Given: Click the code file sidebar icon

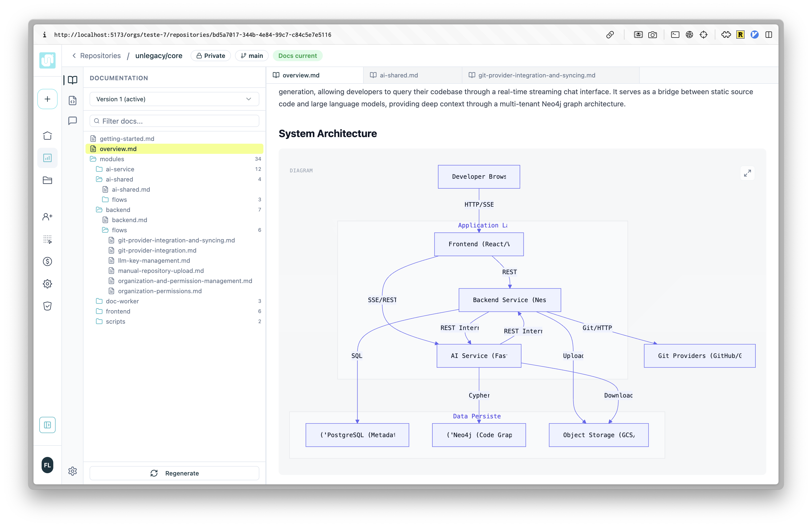Looking at the screenshot, I should tap(72, 100).
